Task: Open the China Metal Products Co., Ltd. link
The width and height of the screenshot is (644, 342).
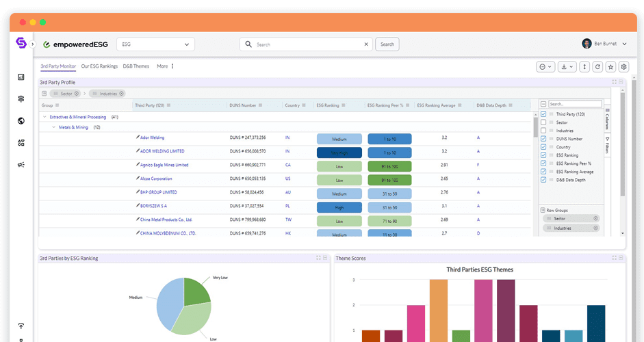Action: click(166, 220)
